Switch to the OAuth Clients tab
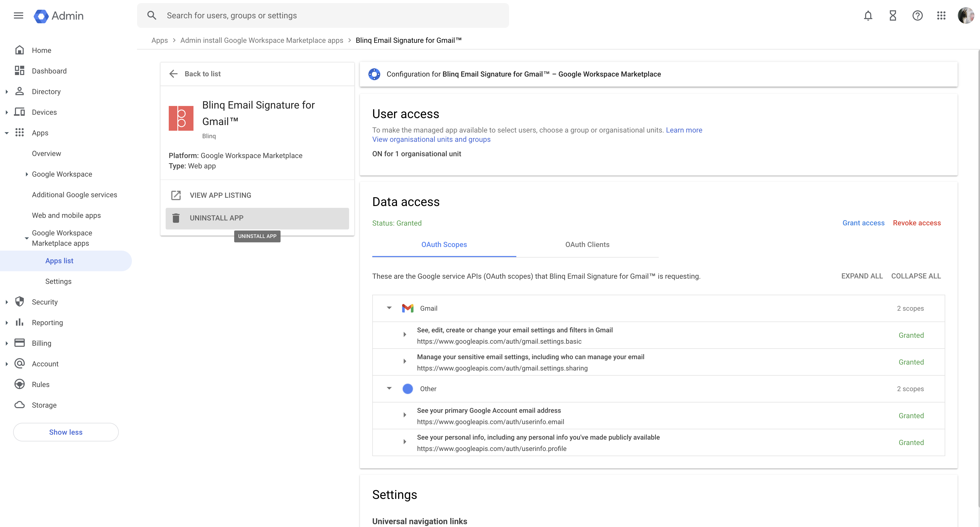Screen dimensions: 980x527 587,244
